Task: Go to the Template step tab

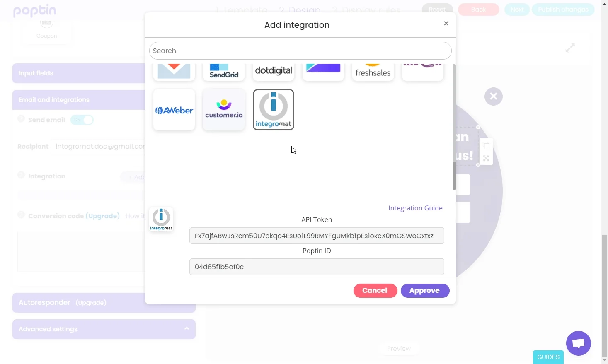Action: point(242,10)
